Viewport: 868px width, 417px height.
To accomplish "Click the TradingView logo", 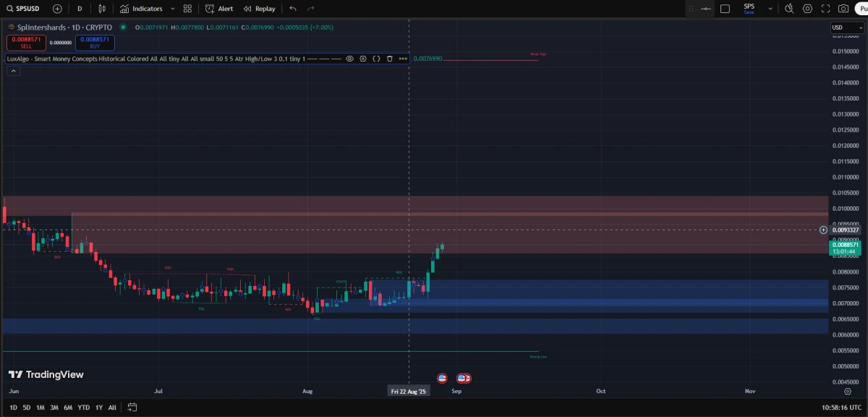I will coord(46,374).
